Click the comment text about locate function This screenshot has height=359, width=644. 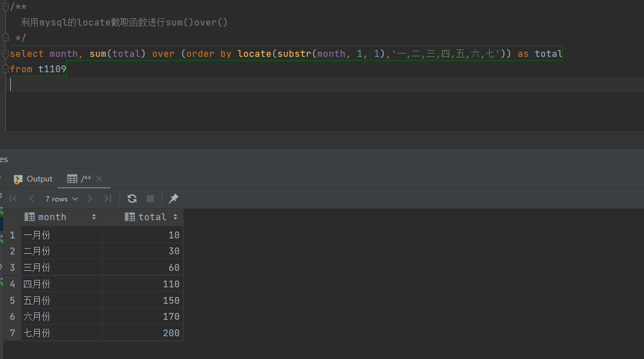click(x=124, y=23)
